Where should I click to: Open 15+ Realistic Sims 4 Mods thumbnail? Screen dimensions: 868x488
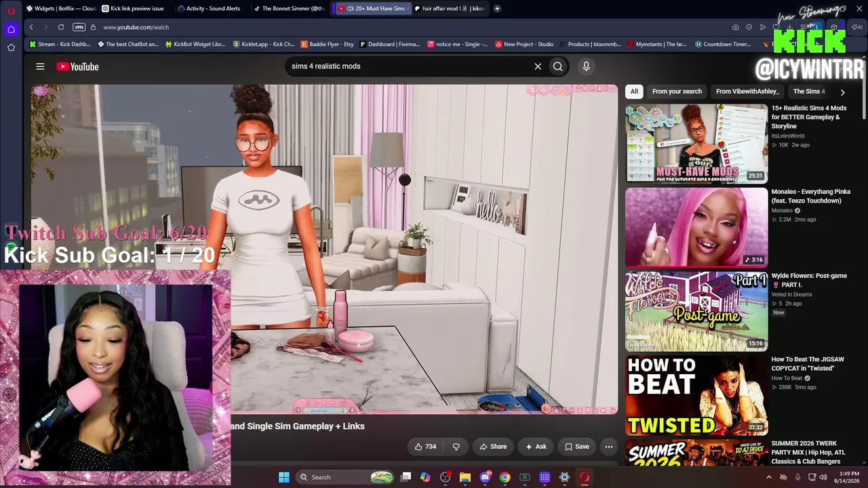click(696, 143)
